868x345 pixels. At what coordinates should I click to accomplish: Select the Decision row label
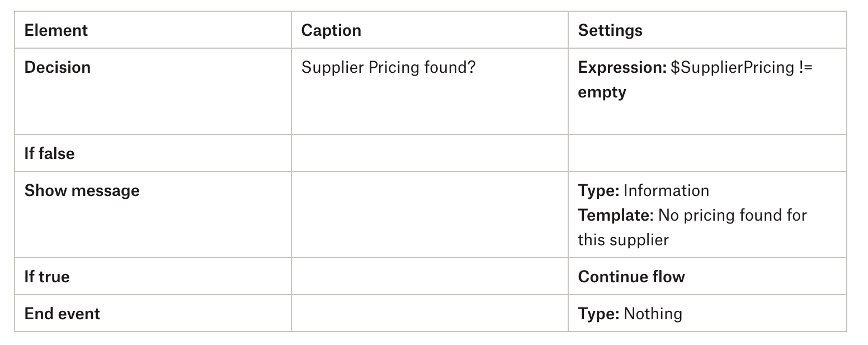coord(57,67)
